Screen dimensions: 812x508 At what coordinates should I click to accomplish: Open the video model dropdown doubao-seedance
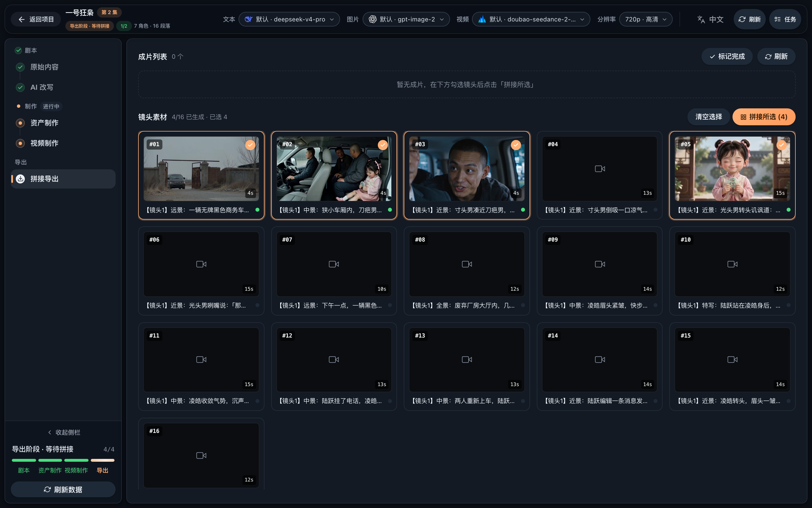tap(531, 19)
